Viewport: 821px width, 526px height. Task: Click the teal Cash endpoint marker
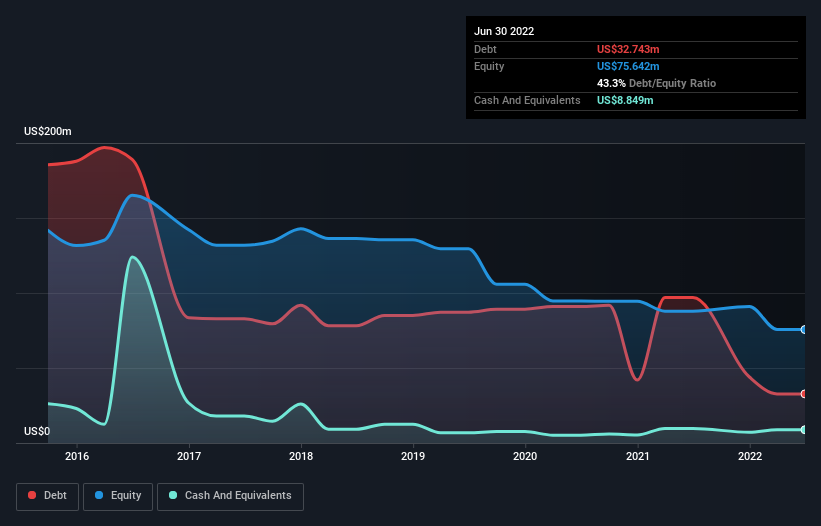(804, 430)
